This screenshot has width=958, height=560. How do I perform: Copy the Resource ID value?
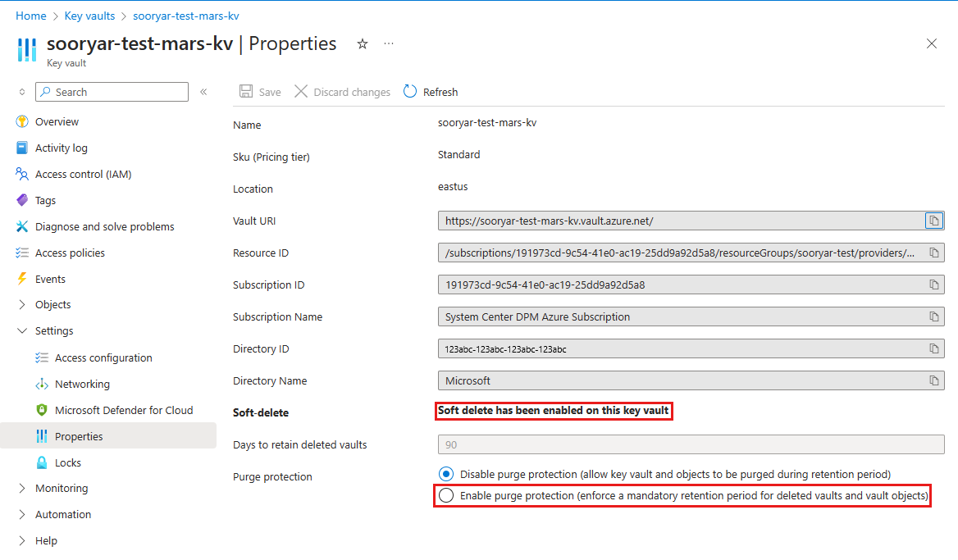[933, 253]
